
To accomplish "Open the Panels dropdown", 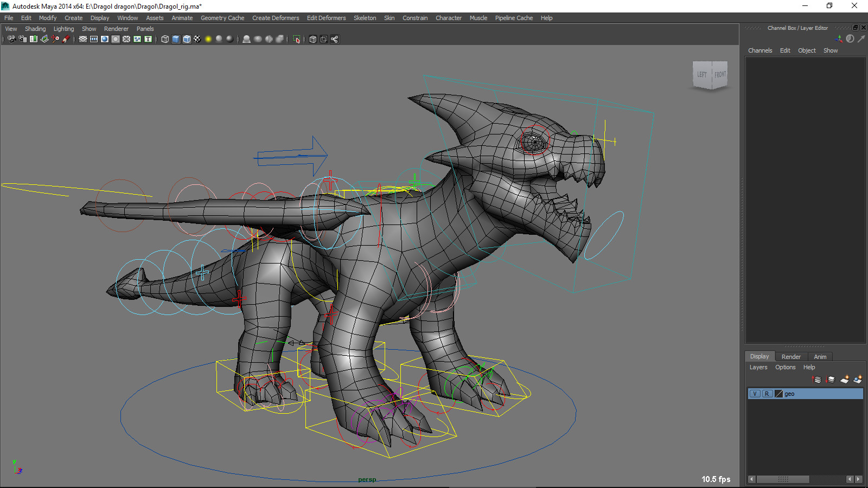I will tap(145, 29).
